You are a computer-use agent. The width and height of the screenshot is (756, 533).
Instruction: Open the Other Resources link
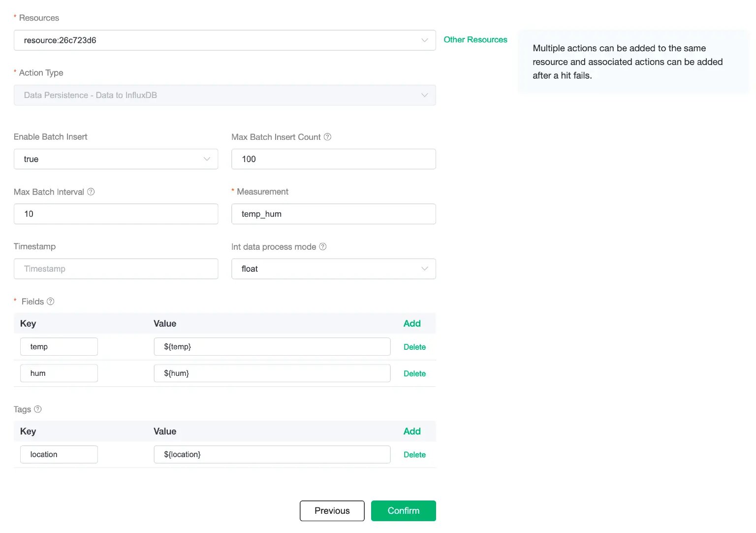click(x=475, y=40)
